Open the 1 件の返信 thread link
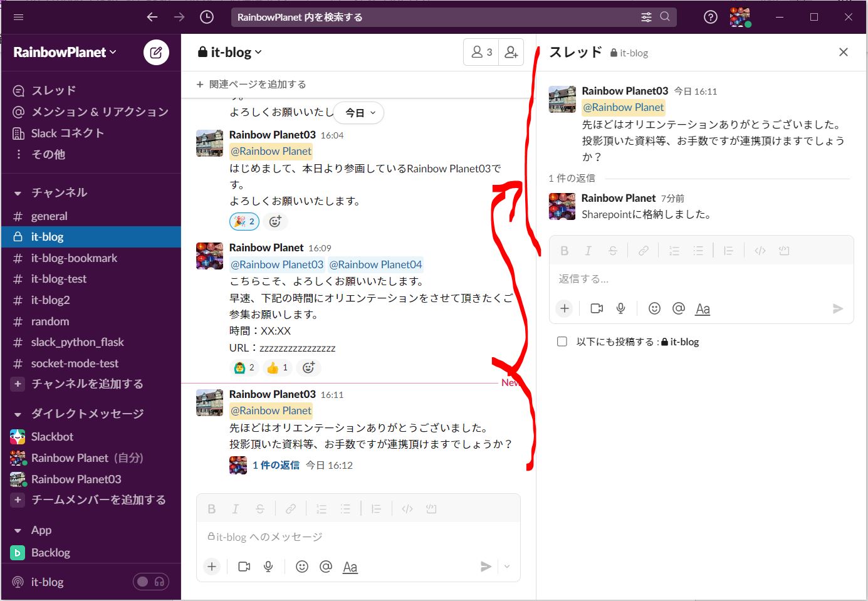 click(x=276, y=465)
